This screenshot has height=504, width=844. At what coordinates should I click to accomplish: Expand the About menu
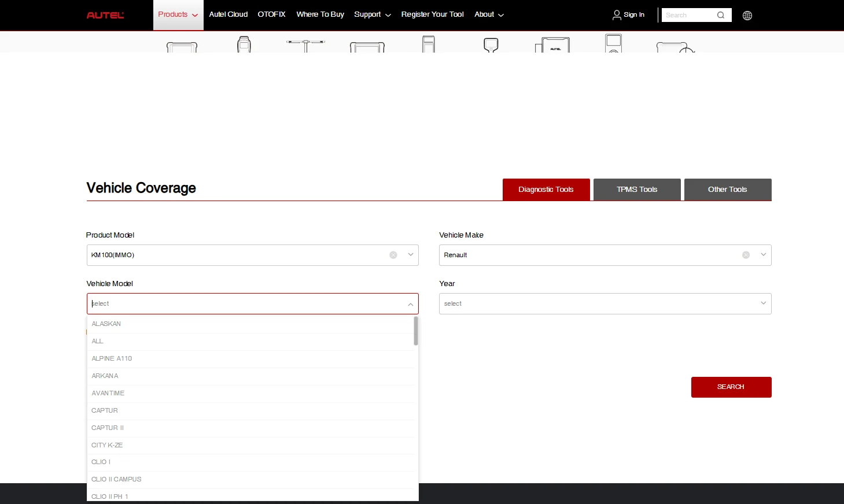pos(489,14)
